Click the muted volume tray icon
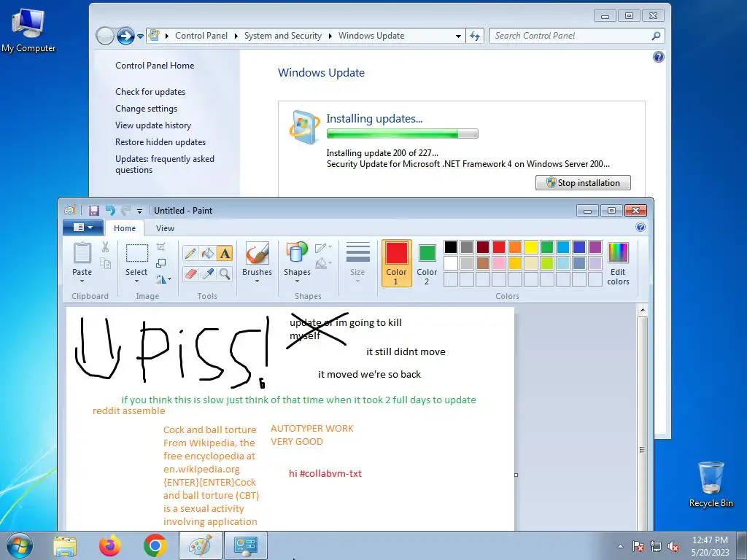Screen dimensions: 747x560 pos(673,547)
